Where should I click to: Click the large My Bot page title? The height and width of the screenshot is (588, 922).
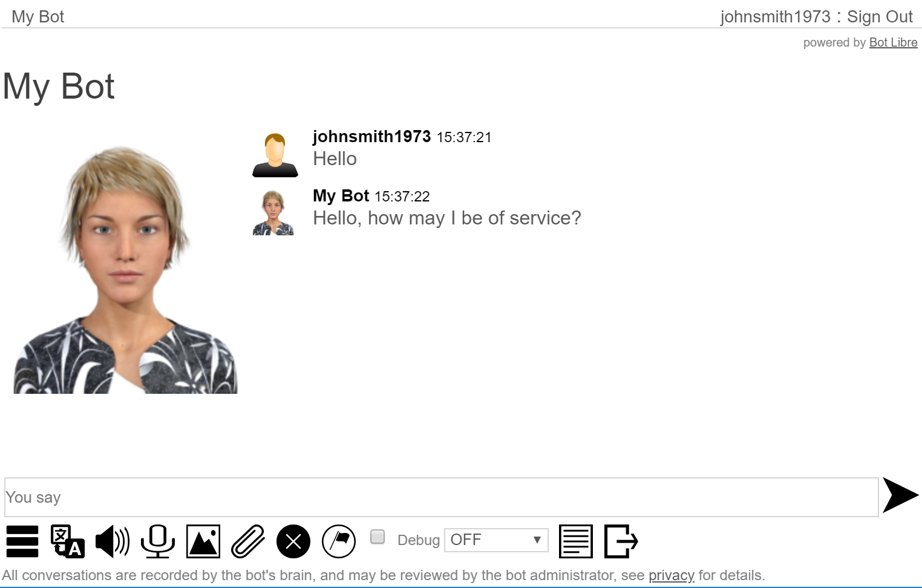click(59, 87)
